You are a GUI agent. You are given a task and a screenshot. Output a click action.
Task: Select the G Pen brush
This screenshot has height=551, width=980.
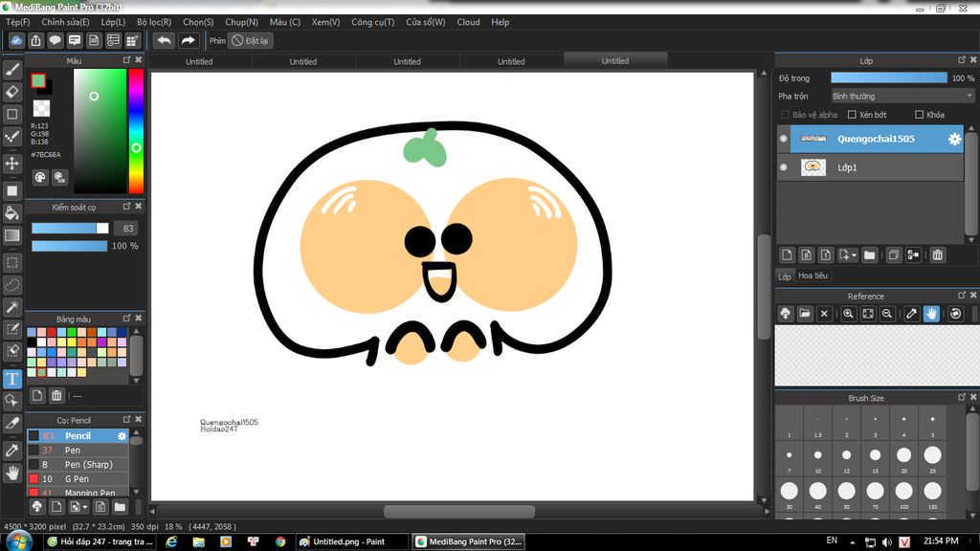pos(78,479)
